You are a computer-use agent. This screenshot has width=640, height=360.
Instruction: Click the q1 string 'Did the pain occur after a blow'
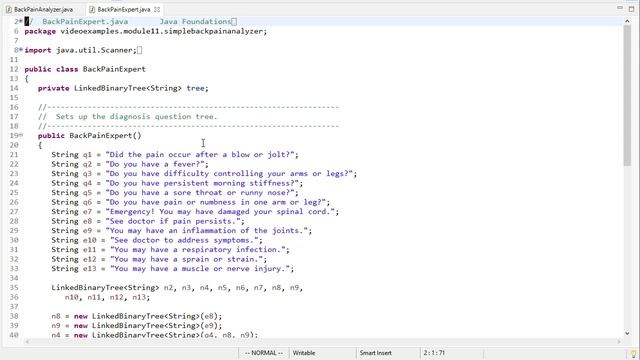point(200,155)
